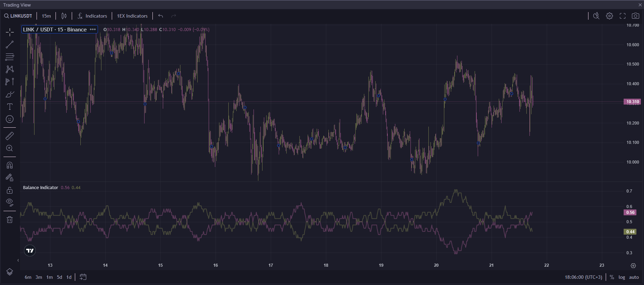Open the 1EX Indicators menu
The image size is (644, 285).
coord(132,16)
